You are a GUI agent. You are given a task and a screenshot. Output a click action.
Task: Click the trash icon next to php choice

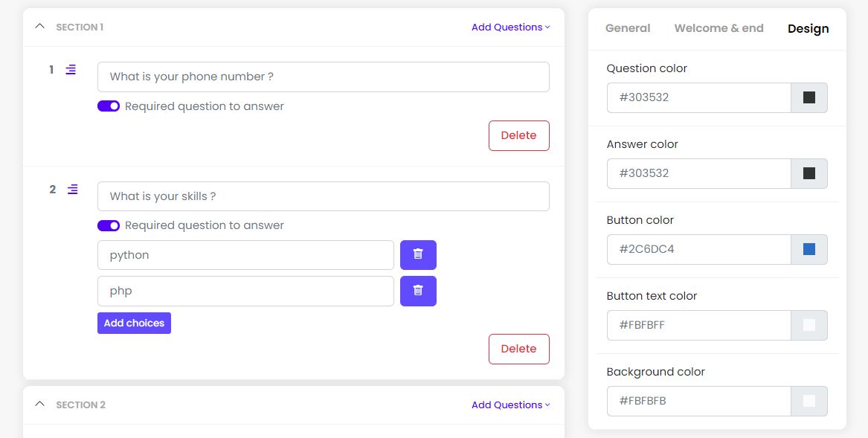(418, 291)
